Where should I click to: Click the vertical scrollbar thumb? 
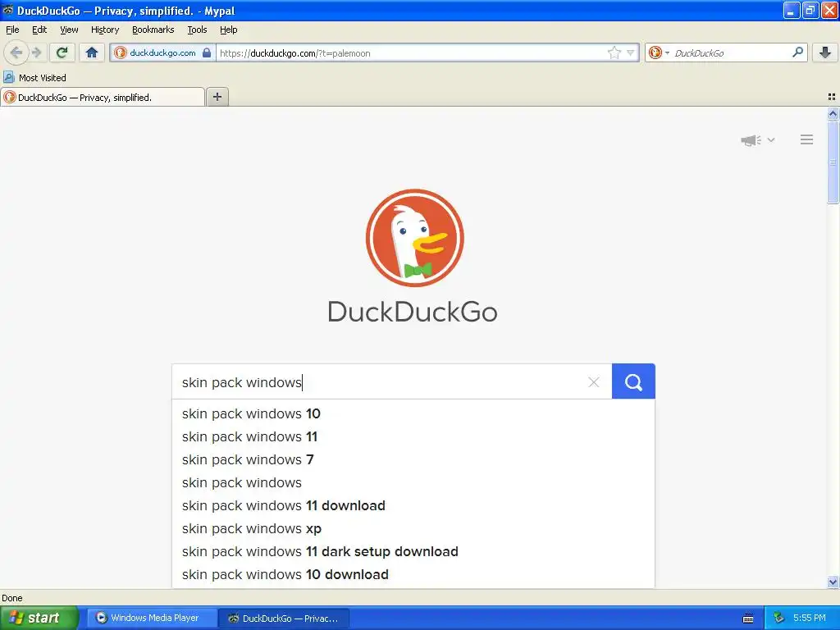[833, 162]
